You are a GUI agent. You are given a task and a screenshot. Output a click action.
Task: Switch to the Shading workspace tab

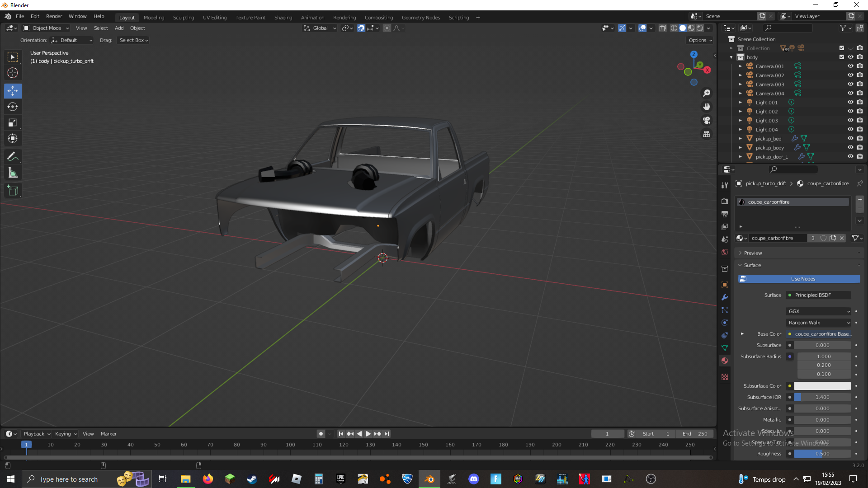tap(283, 18)
